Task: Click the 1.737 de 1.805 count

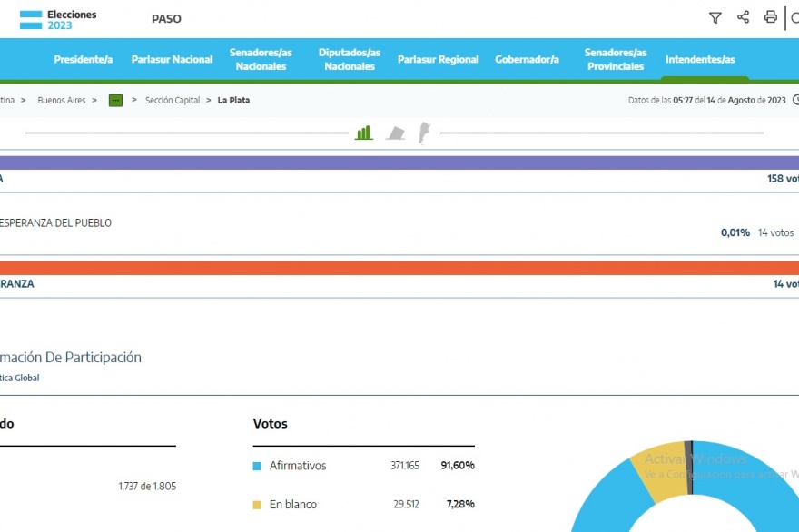Action: click(147, 486)
